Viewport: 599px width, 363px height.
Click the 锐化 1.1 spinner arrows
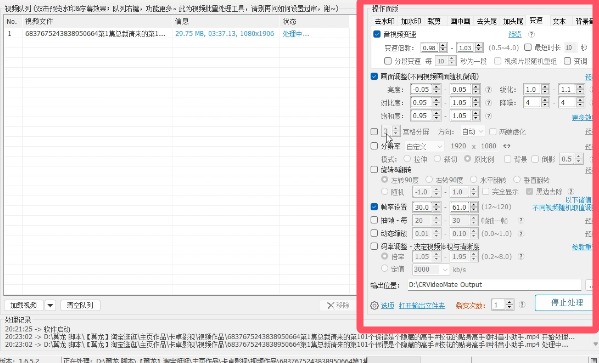point(580,89)
